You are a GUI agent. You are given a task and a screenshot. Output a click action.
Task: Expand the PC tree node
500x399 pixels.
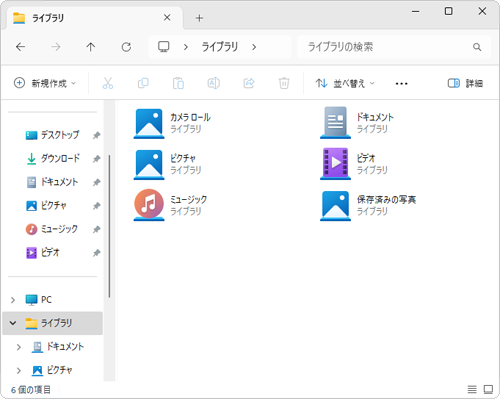(13, 300)
